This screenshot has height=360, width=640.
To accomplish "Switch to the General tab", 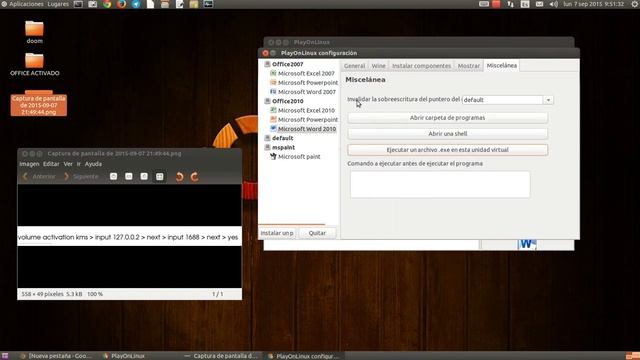I will pyautogui.click(x=354, y=66).
